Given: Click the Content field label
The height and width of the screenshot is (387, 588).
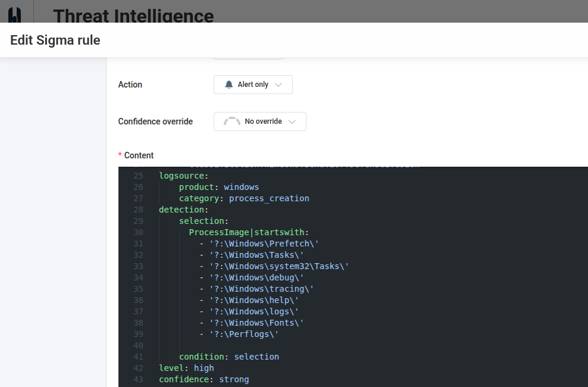Looking at the screenshot, I should [139, 155].
